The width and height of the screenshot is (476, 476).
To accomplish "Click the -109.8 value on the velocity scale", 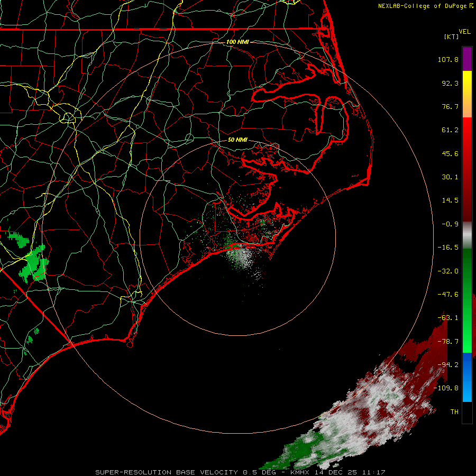I will 446,388.
